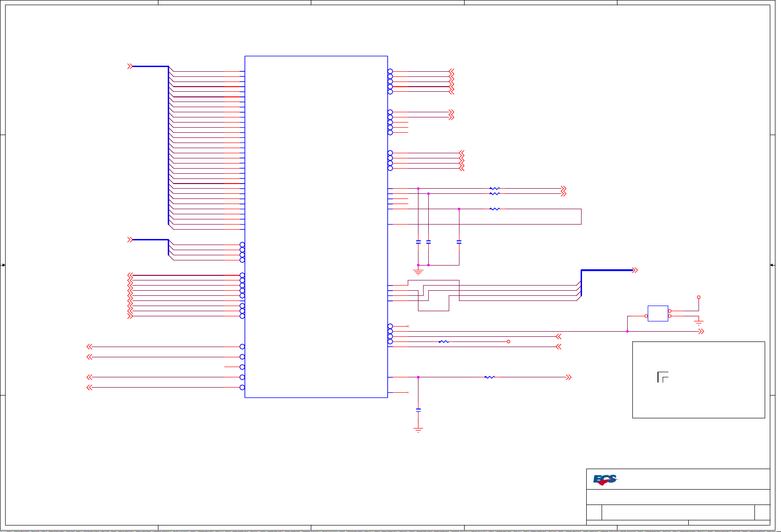Select the no-connect cross on the lowest right-side chip pin
This screenshot has width=781, height=532.
(408, 392)
